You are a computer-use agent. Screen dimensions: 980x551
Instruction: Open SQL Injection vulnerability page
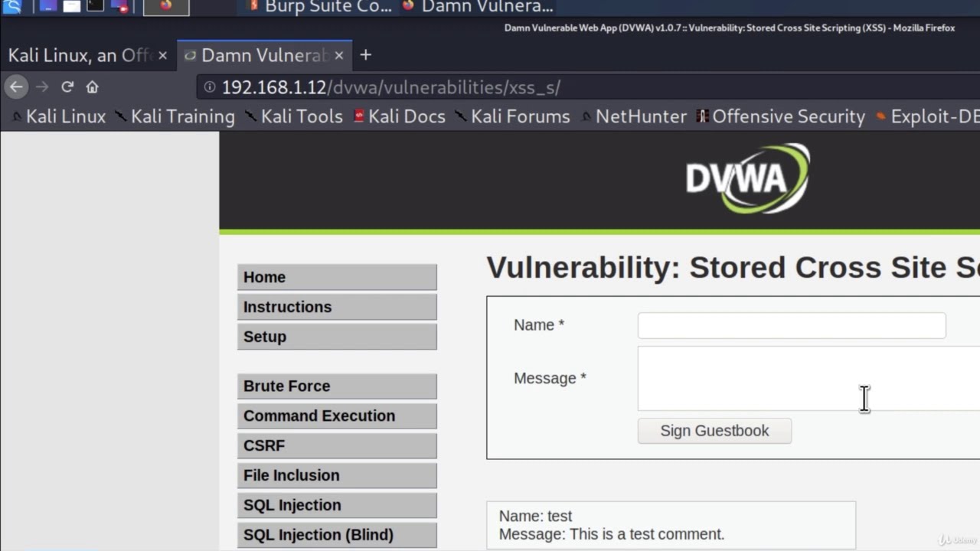pos(337,505)
